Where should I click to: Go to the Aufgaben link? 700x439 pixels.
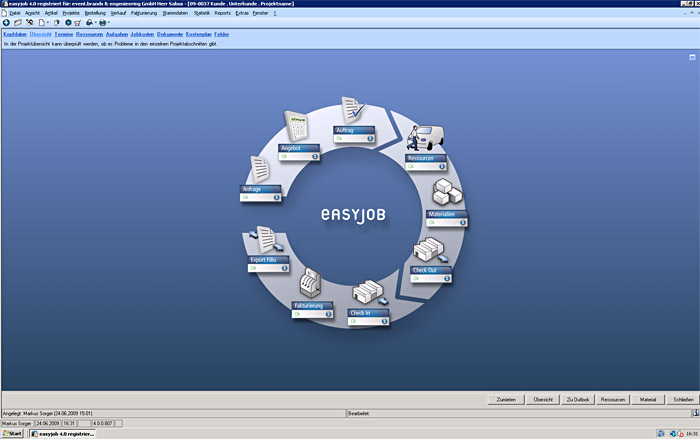[117, 34]
